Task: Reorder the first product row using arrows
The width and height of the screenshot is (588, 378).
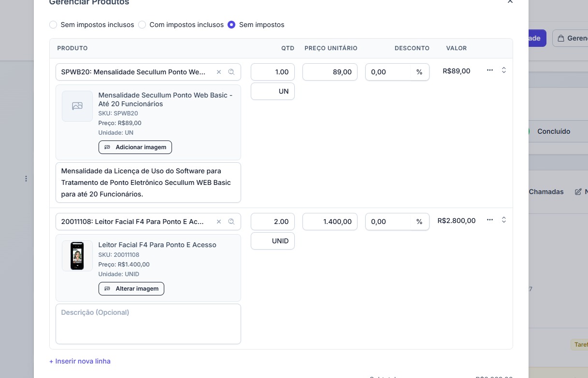Action: tap(504, 70)
